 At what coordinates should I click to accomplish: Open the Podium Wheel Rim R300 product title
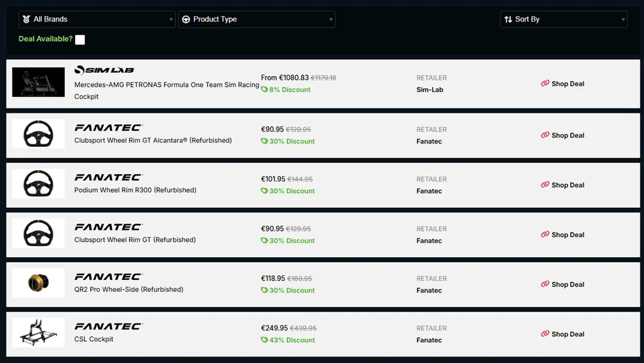135,190
